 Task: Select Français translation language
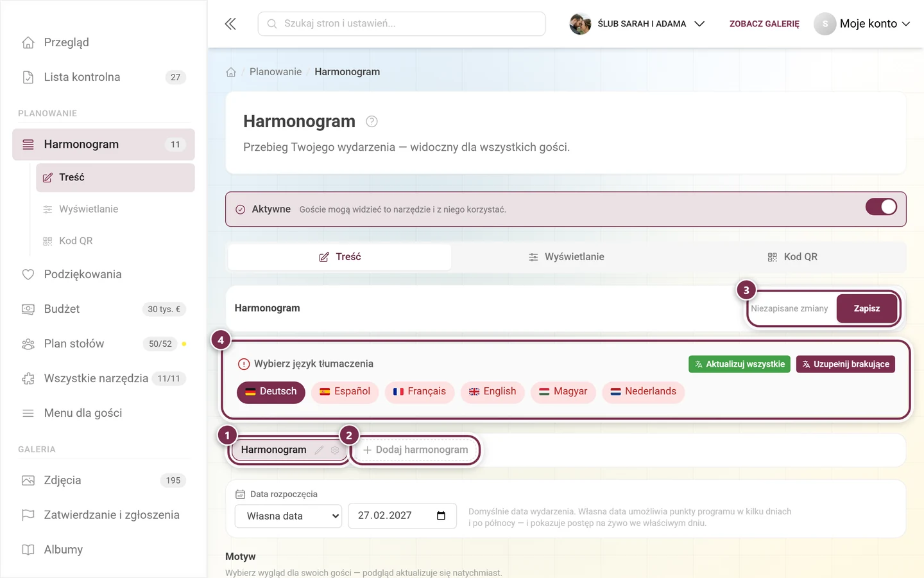point(420,392)
